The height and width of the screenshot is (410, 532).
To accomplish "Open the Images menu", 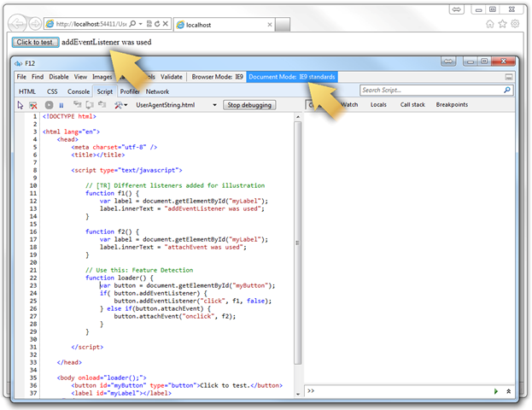I will click(102, 77).
